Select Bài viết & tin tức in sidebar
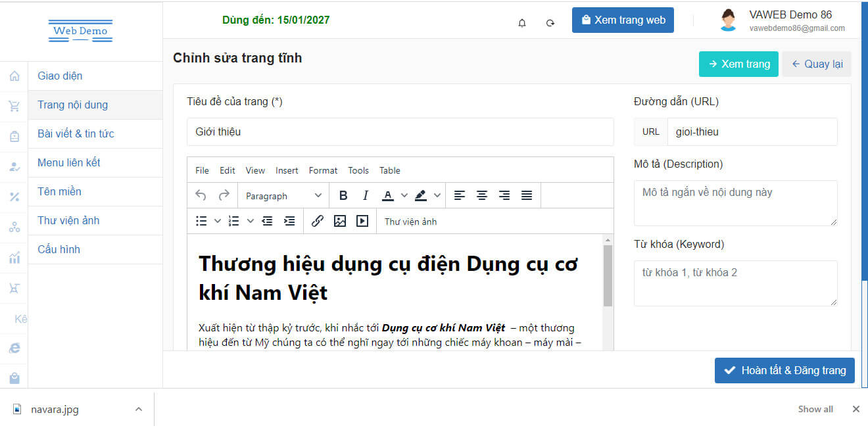 (x=76, y=133)
